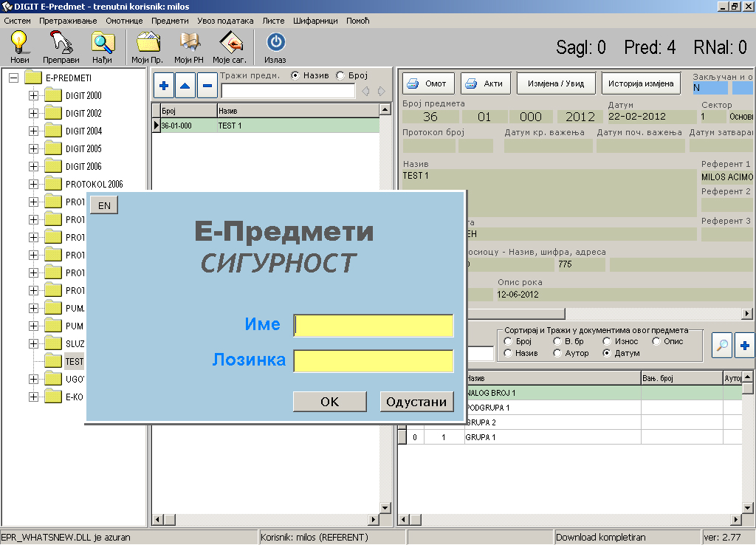Select the Износ sort radio option
This screenshot has height=545, width=756.
tap(607, 341)
